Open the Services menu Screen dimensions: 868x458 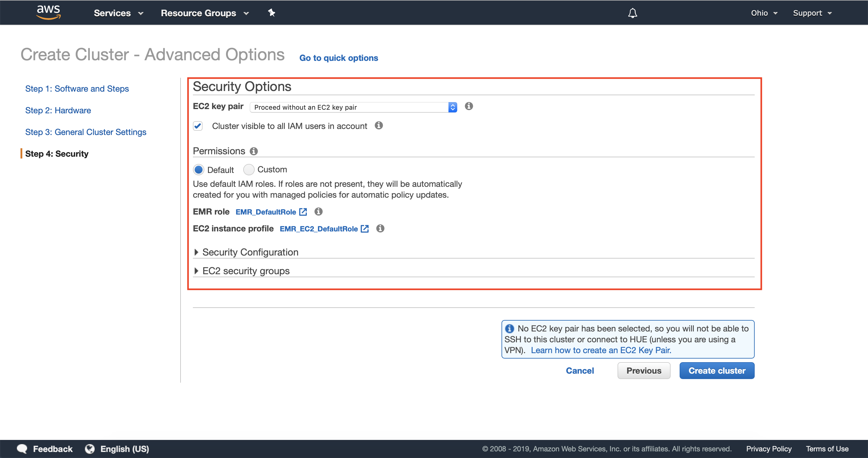(118, 13)
